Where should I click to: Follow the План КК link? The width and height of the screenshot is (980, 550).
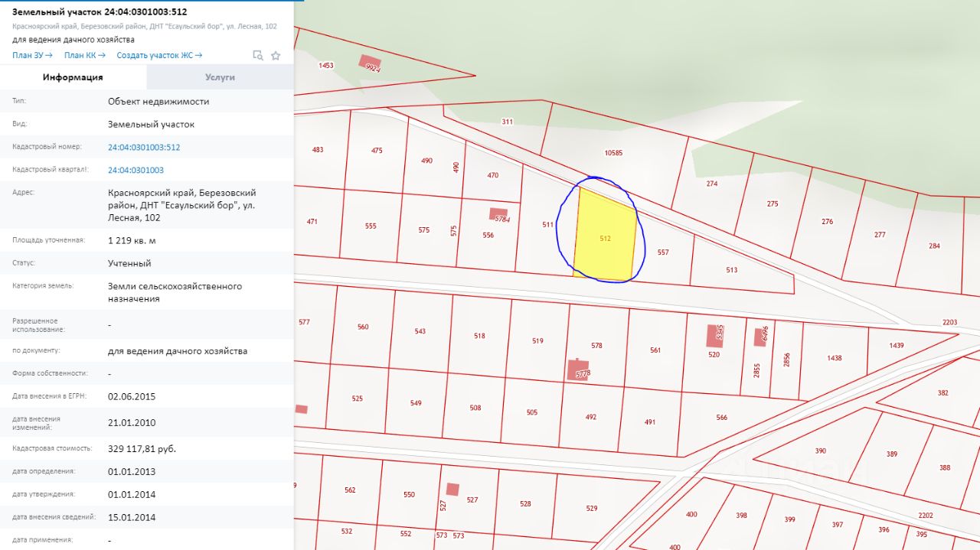(x=84, y=55)
